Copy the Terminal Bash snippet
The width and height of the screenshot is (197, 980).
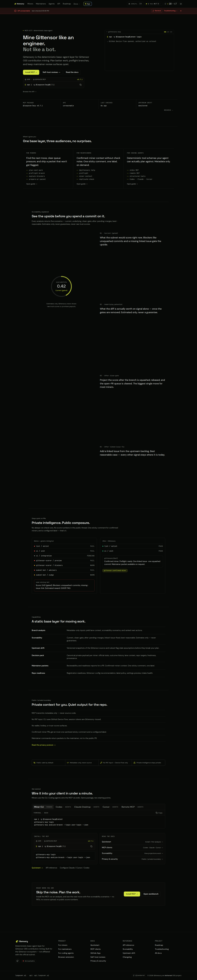(159, 813)
